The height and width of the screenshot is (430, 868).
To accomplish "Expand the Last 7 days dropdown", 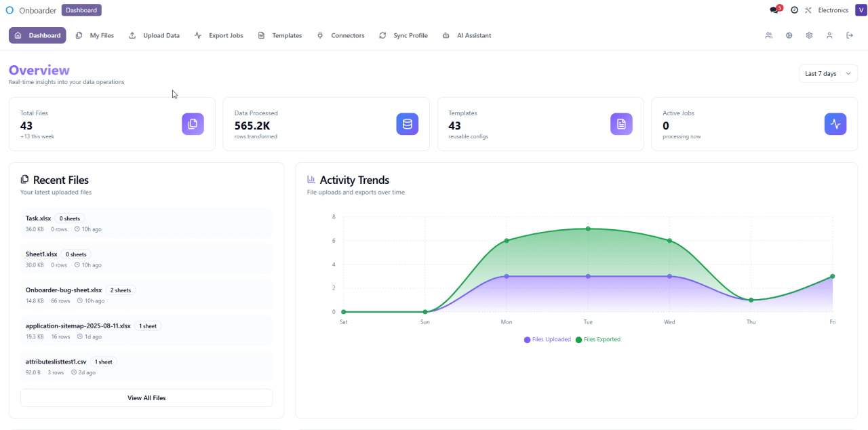I will coord(828,73).
